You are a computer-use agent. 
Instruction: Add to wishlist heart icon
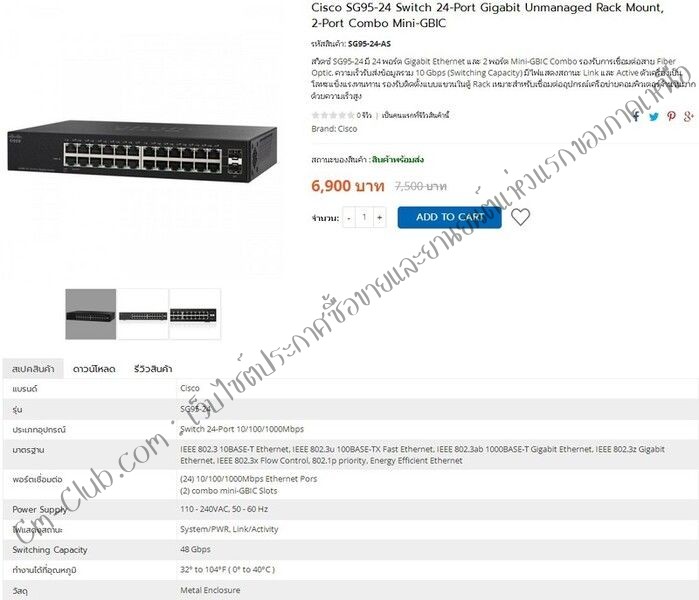click(520, 217)
